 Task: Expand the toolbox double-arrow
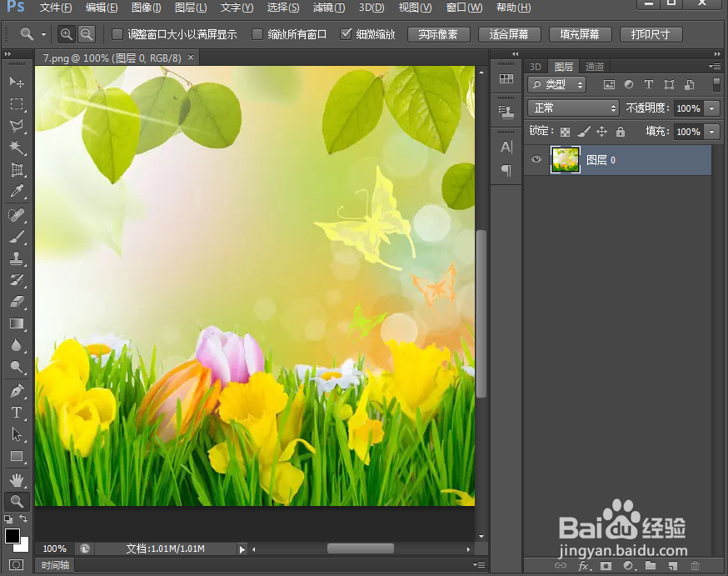pos(7,54)
